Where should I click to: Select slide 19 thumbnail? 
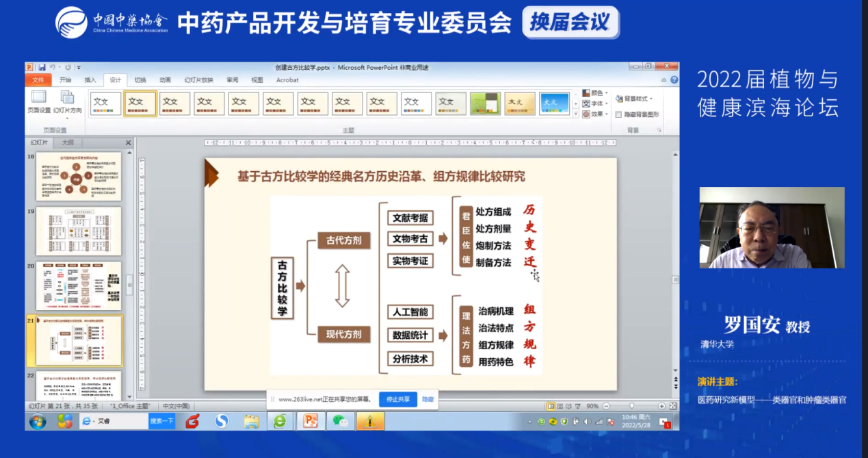[x=79, y=231]
